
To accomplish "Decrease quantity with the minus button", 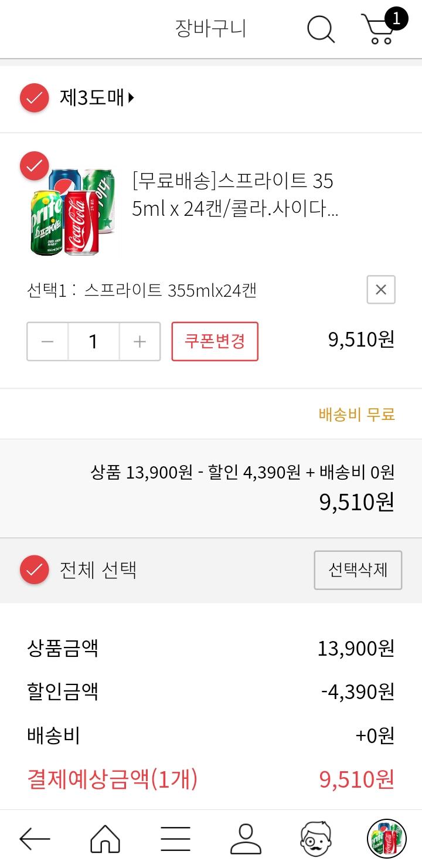I will coord(47,341).
